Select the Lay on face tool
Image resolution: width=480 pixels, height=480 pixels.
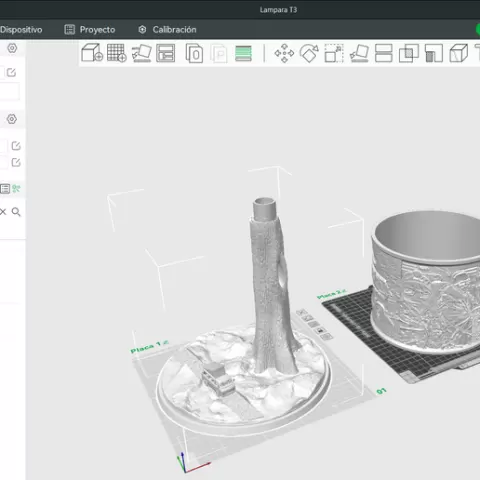[x=359, y=53]
